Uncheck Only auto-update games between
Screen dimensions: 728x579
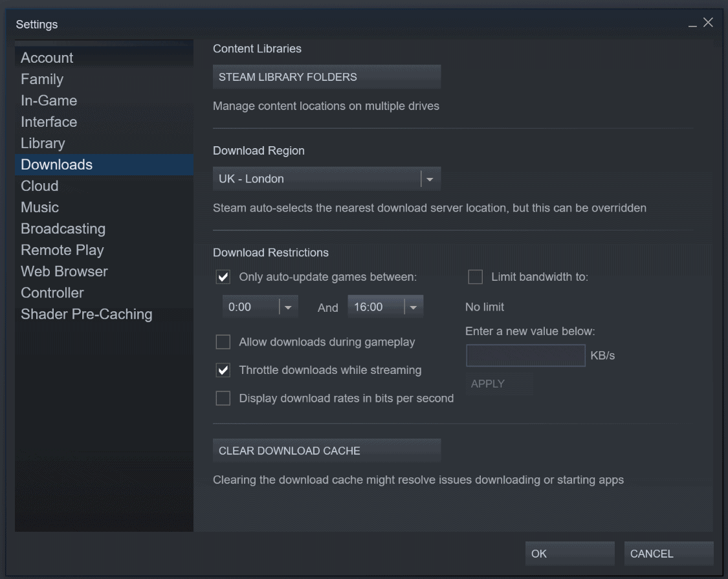[223, 276]
